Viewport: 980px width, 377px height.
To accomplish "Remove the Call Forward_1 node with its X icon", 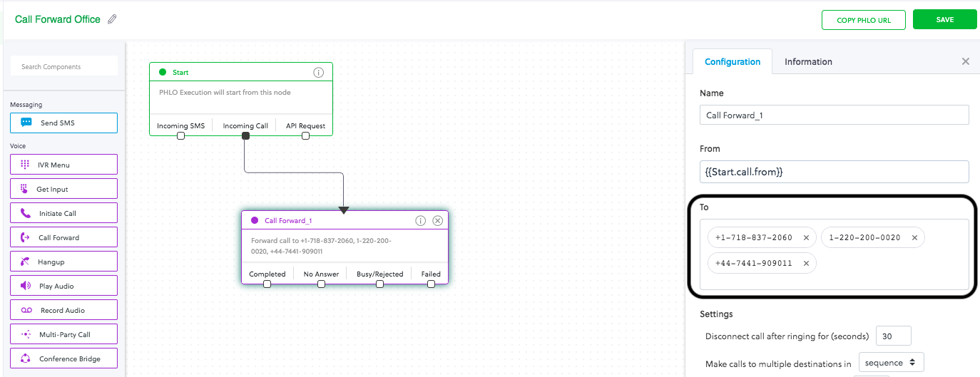I will coord(438,221).
